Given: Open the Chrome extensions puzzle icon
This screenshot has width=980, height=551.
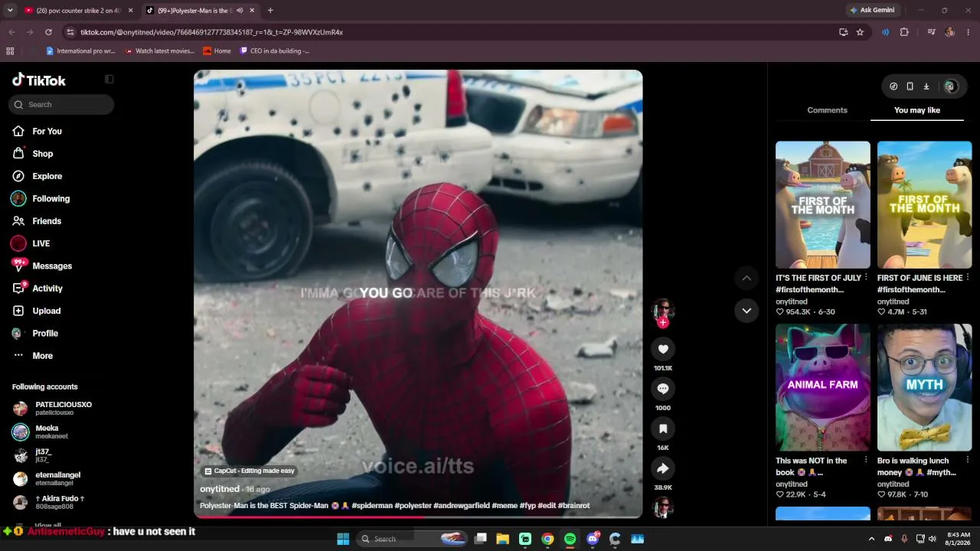Looking at the screenshot, I should pyautogui.click(x=904, y=32).
